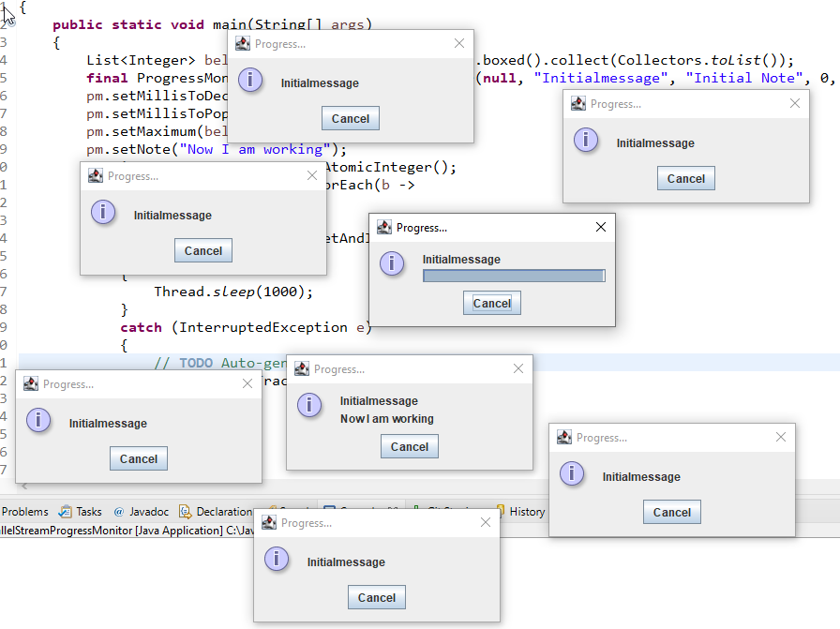This screenshot has width=840, height=629.
Task: Cancel the bottom Progress dialog covering the console tabs
Action: pos(377,597)
